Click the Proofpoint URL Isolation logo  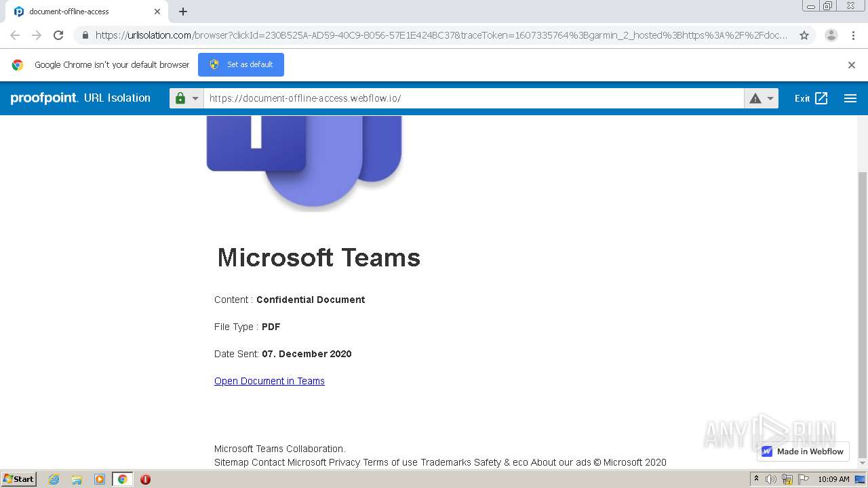pos(81,98)
